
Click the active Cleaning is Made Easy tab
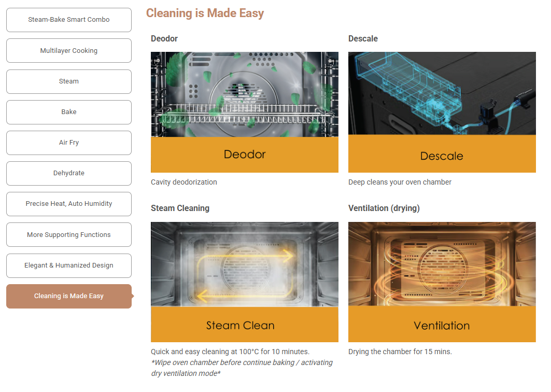click(69, 296)
